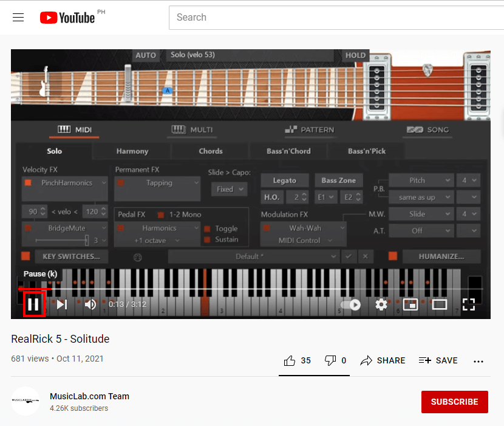This screenshot has width=504, height=426.
Task: Open the A.T. Off dropdown
Action: click(421, 231)
